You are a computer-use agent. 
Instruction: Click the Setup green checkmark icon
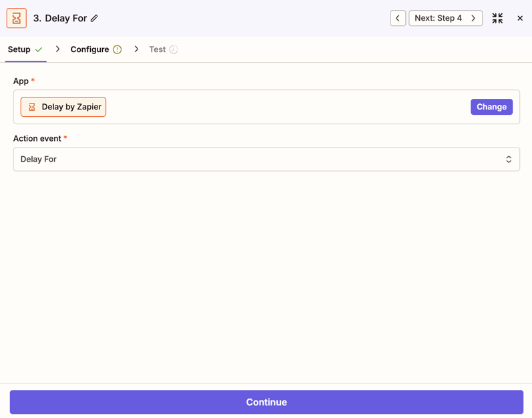pos(39,49)
